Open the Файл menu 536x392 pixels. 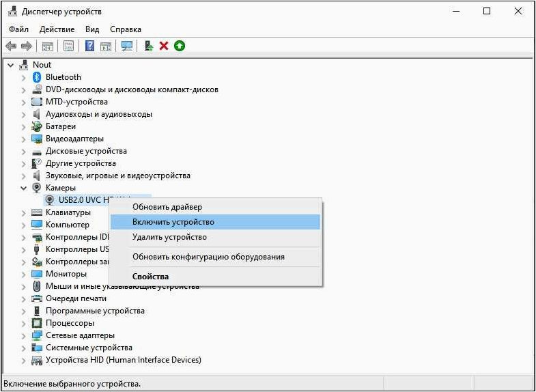[x=19, y=29]
